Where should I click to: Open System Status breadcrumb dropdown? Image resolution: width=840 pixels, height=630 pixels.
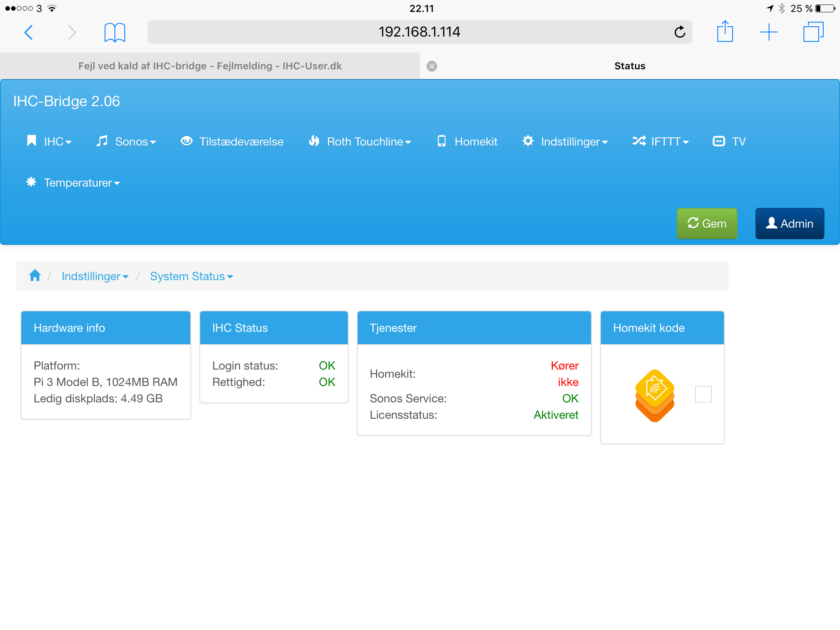click(191, 276)
